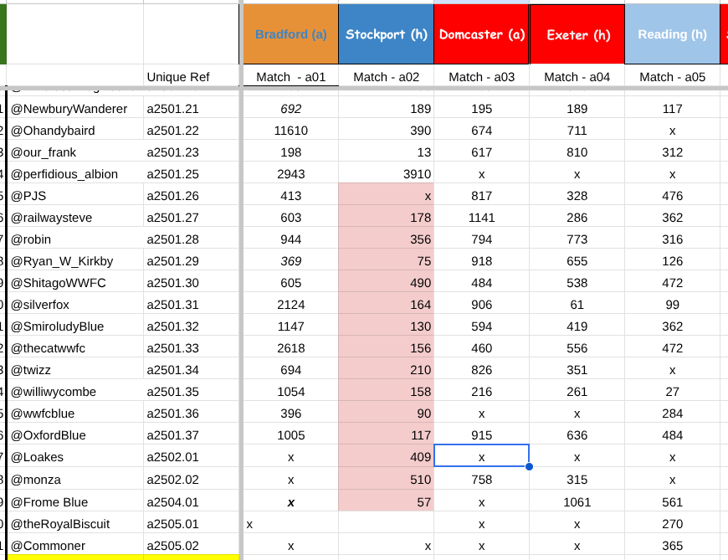Click the fill handle of the selected cell
Screen dimensions: 728x560
529,467
